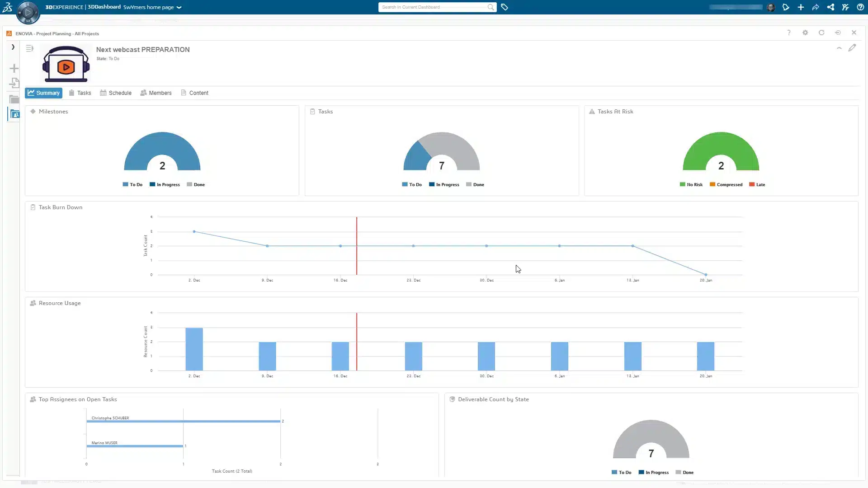Switch to the Tasks tab
This screenshot has width=868, height=488.
[x=80, y=93]
